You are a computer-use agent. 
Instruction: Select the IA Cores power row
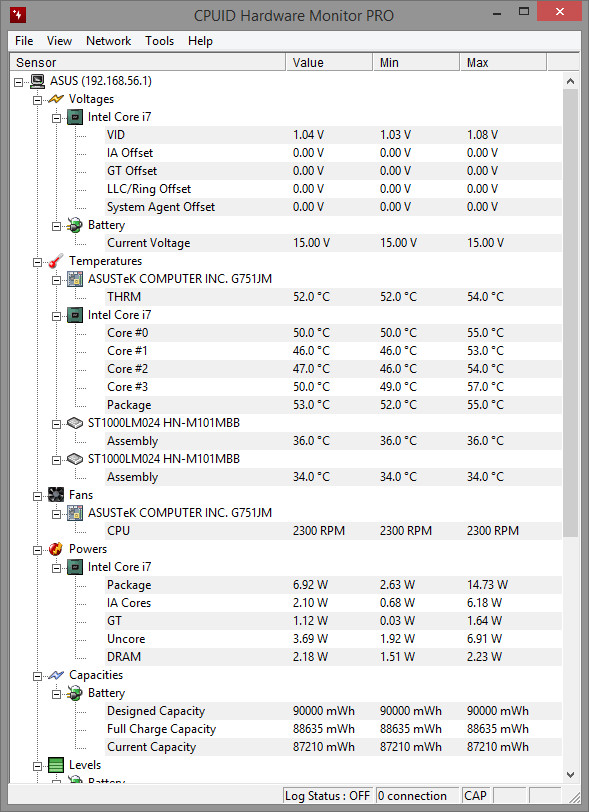click(x=334, y=603)
